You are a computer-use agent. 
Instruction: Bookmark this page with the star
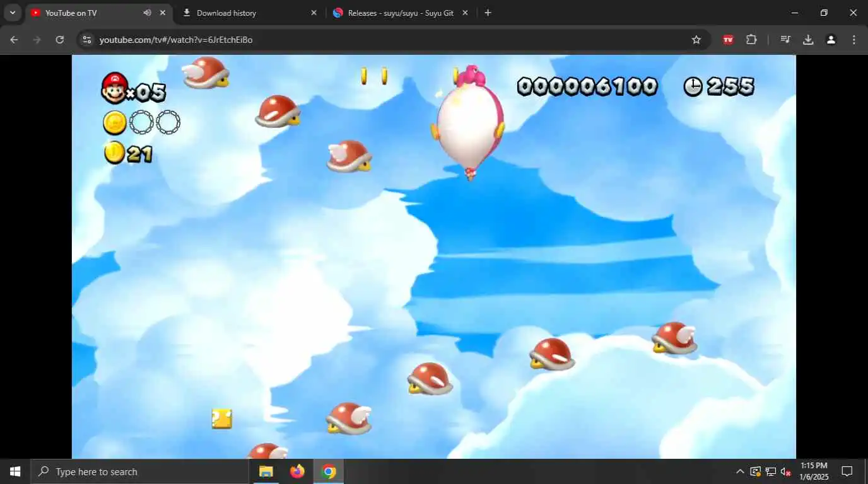coord(696,40)
